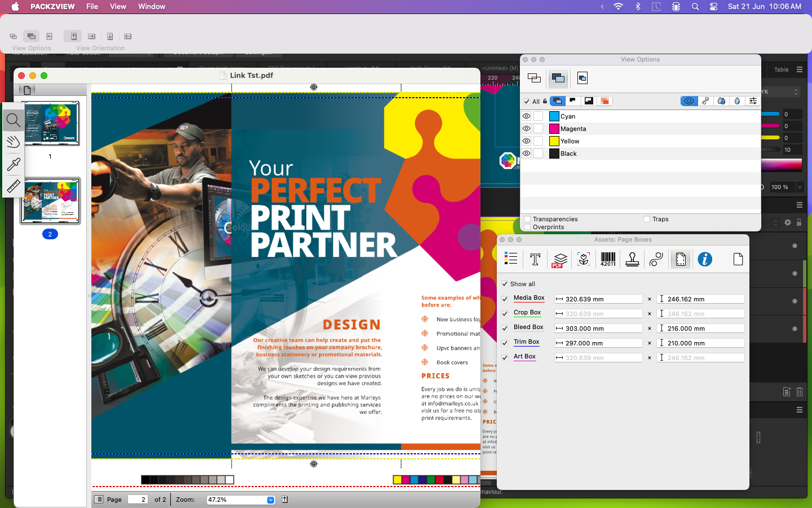Click the Trim Box height field
This screenshot has height=508, width=812.
pos(700,343)
